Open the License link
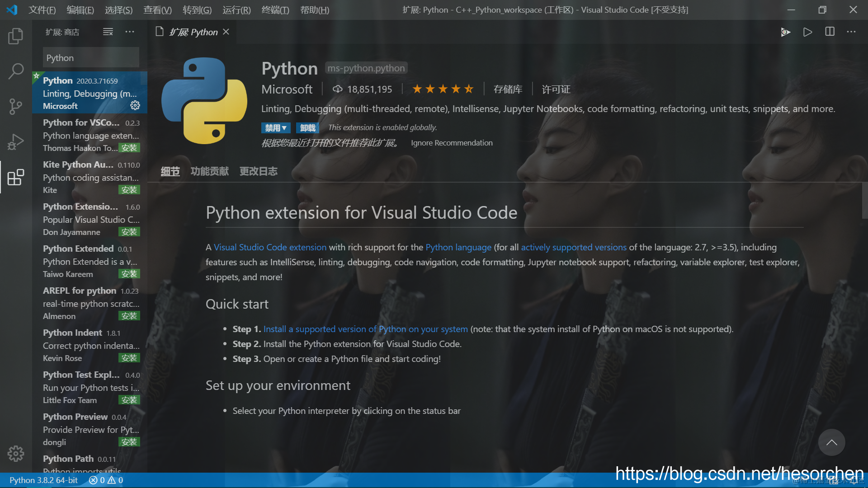Image resolution: width=868 pixels, height=488 pixels. 556,89
